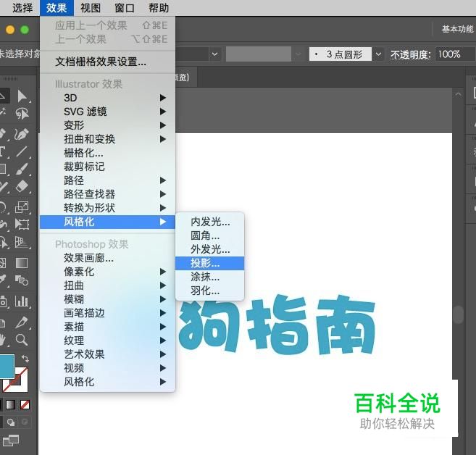
Task: Choose 外发光... from the submenu
Action: 210,249
